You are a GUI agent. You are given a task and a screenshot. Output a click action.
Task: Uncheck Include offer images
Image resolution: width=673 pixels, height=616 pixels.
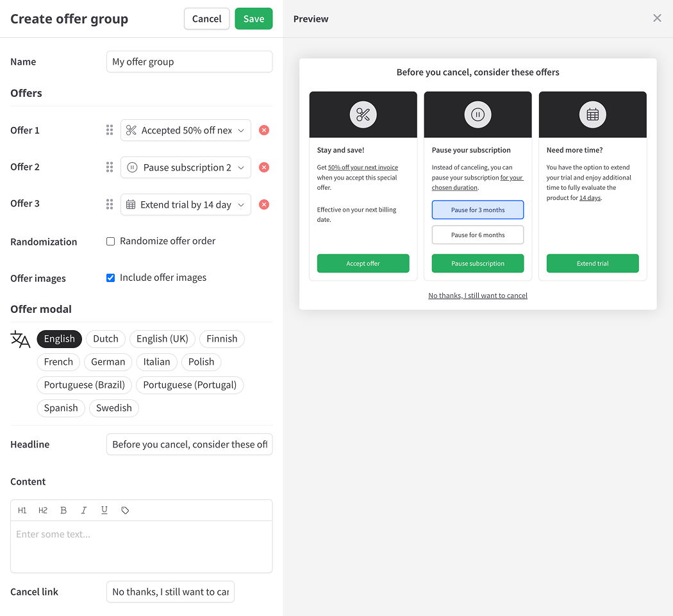(x=110, y=278)
